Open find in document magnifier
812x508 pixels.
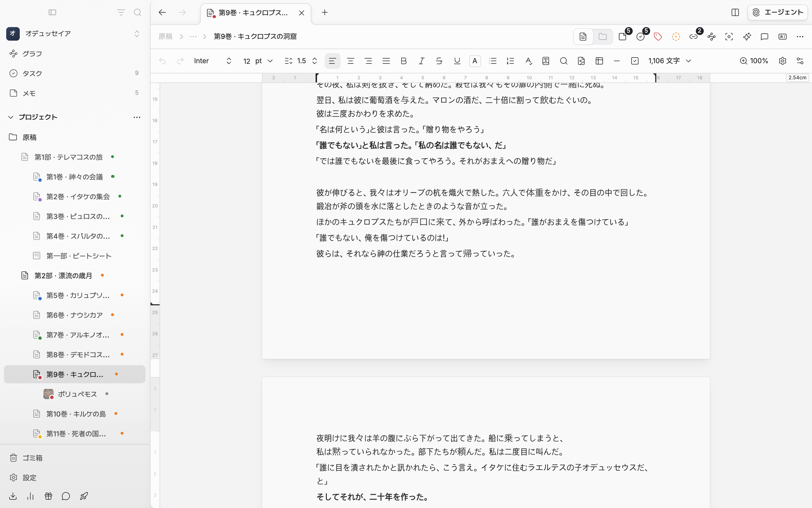coord(563,61)
